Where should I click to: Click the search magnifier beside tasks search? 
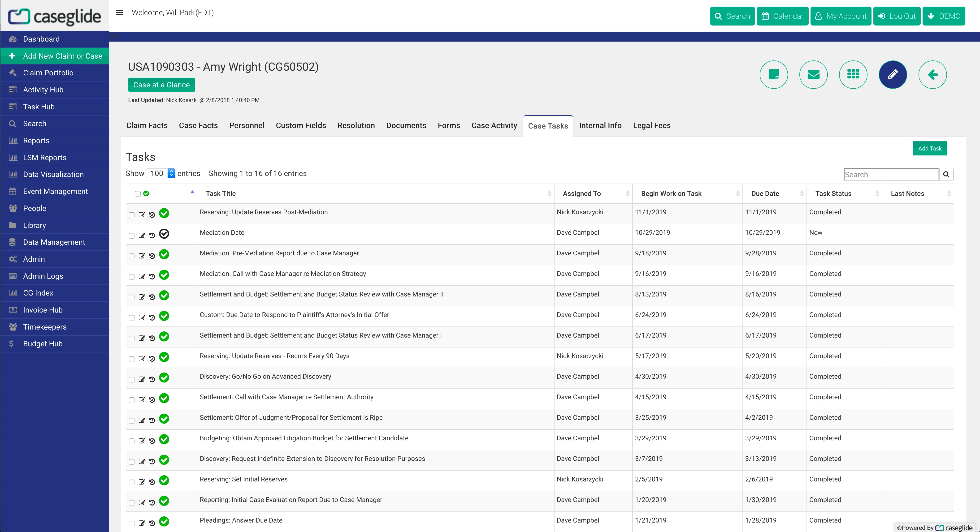(946, 175)
